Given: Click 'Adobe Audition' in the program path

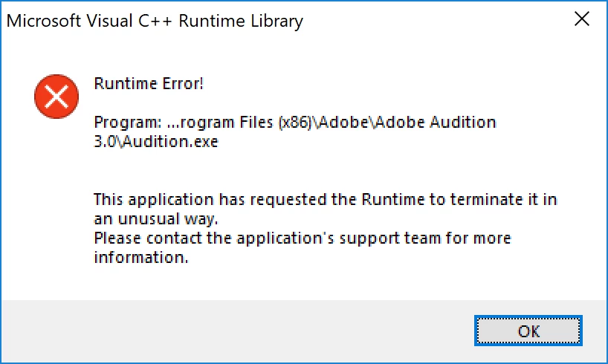Looking at the screenshot, I should coord(436,123).
